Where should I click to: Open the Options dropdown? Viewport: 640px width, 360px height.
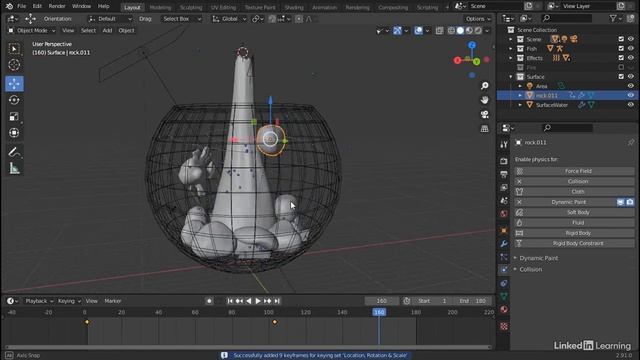coord(478,19)
